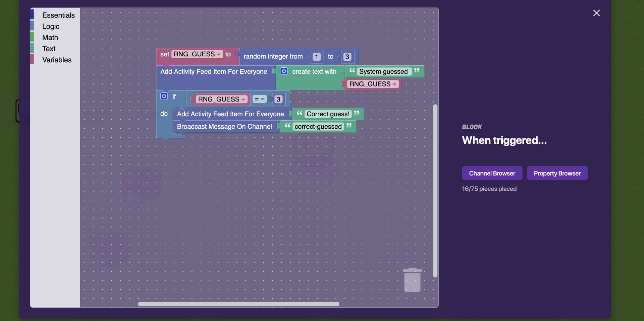Open RNG_GUESS variable dropdown in if condition
644x321 pixels.
click(243, 100)
